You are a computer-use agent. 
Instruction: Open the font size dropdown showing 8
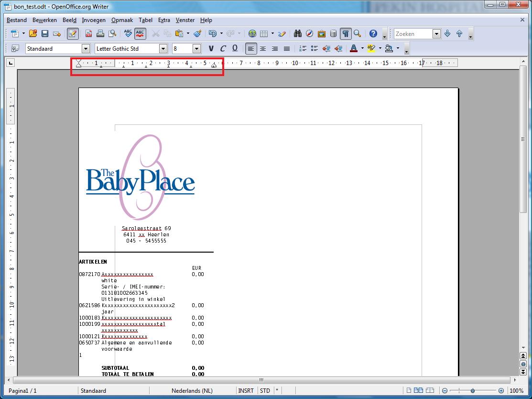click(196, 48)
